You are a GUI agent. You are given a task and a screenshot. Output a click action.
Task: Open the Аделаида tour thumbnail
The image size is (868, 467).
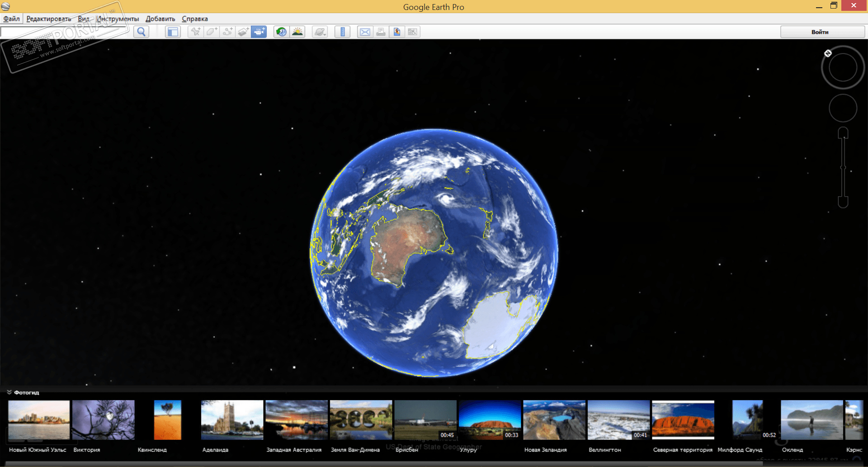pos(232,420)
